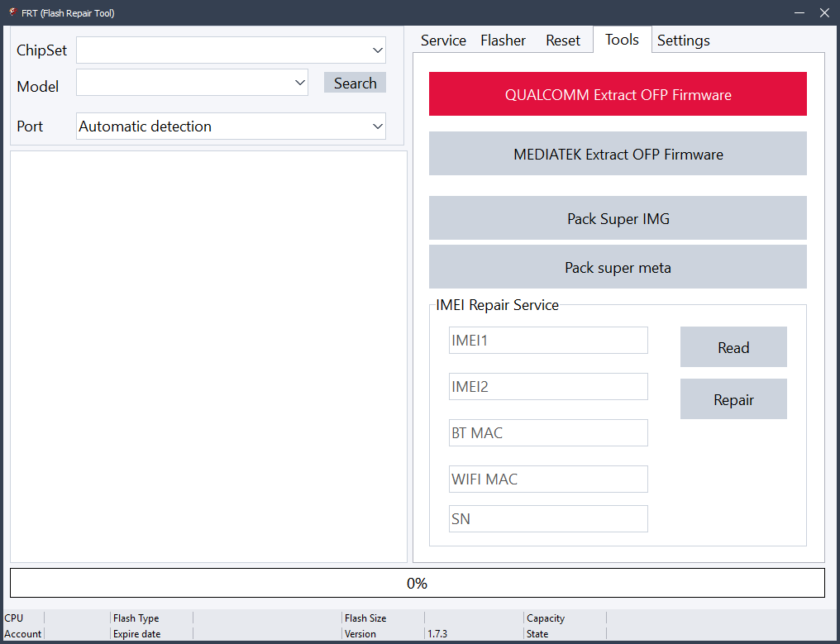Select the BT MAC text field
The width and height of the screenshot is (840, 644).
[548, 432]
